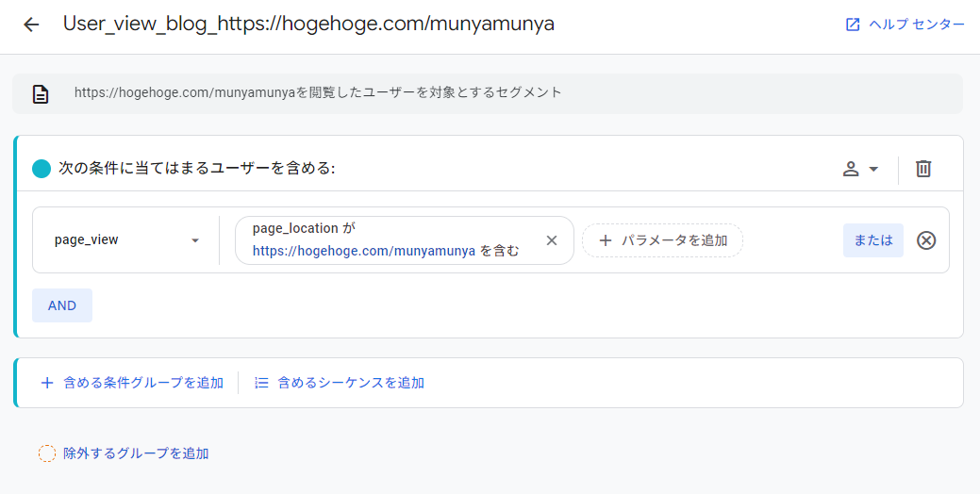This screenshot has width=980, height=494.
Task: Delete the condition group with trash icon
Action: [x=923, y=169]
